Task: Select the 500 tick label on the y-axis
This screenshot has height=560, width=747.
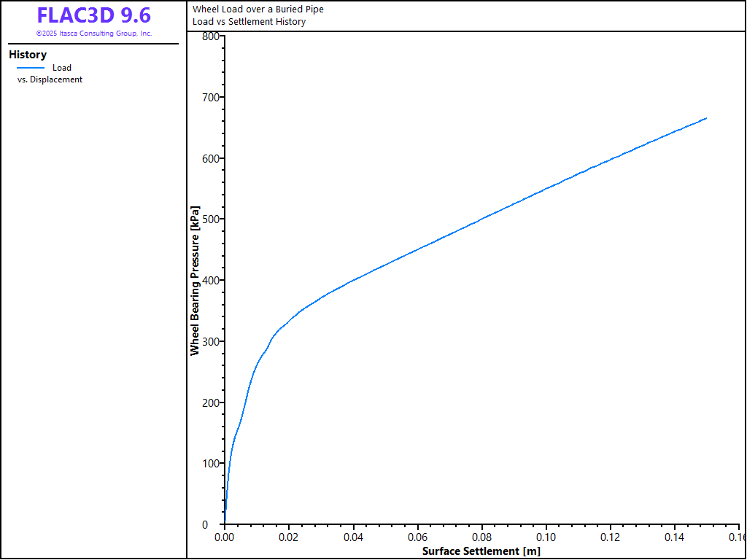Action: pyautogui.click(x=210, y=219)
